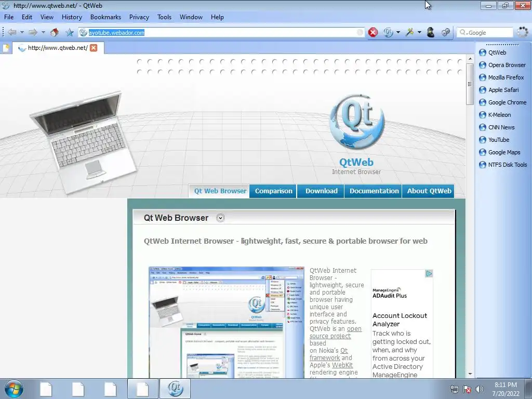532x399 pixels.
Task: Open the File menu
Action: pos(9,17)
